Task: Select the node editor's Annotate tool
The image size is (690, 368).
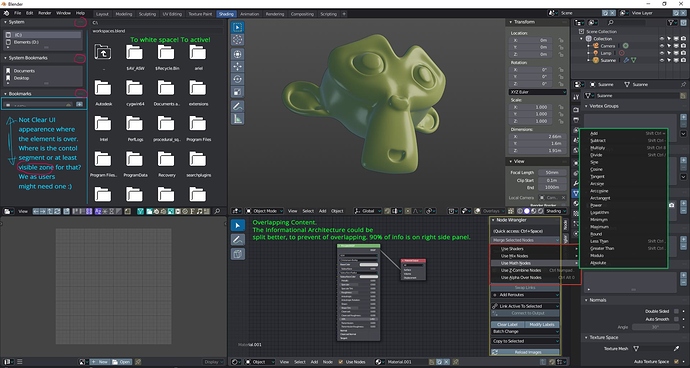Action: tap(238, 240)
